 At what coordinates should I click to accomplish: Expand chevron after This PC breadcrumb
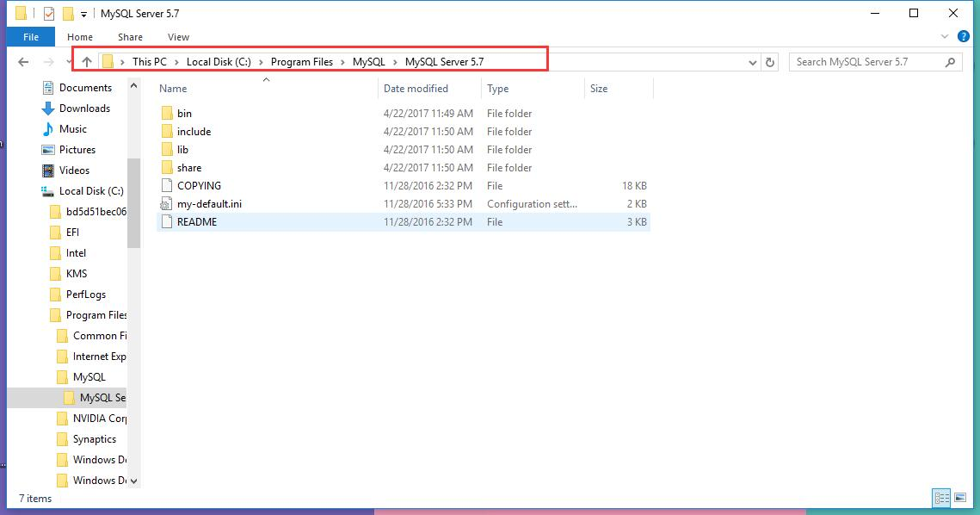tap(177, 62)
